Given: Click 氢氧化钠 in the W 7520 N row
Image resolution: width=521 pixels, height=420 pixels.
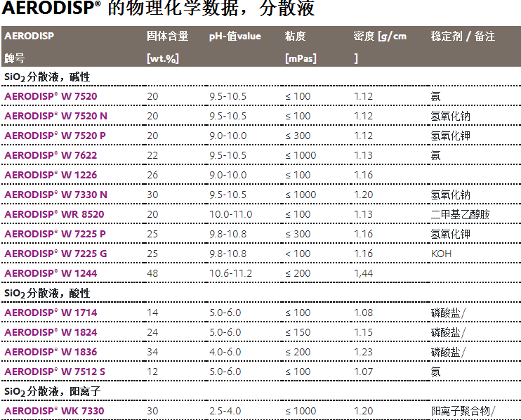Looking at the screenshot, I should tap(450, 116).
